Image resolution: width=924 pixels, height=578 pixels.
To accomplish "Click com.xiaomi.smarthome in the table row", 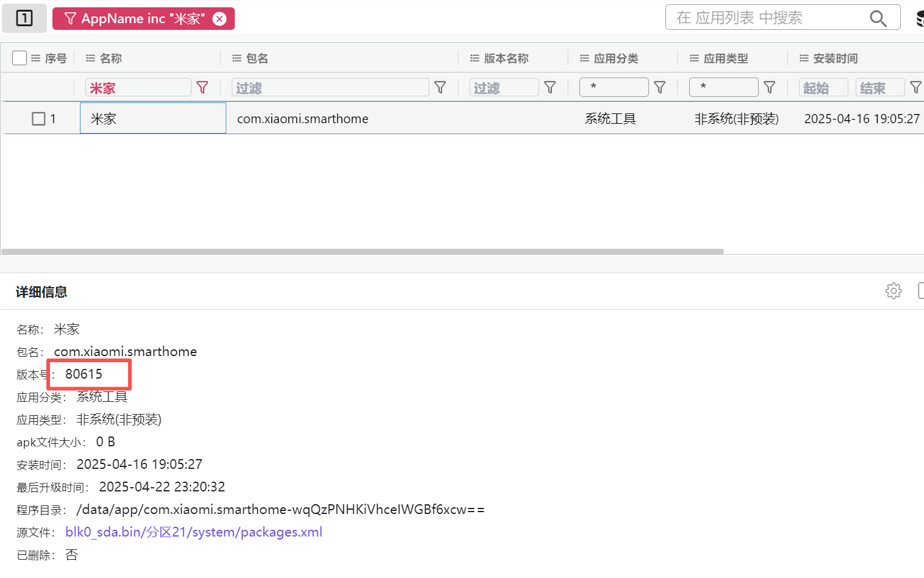I will 303,119.
